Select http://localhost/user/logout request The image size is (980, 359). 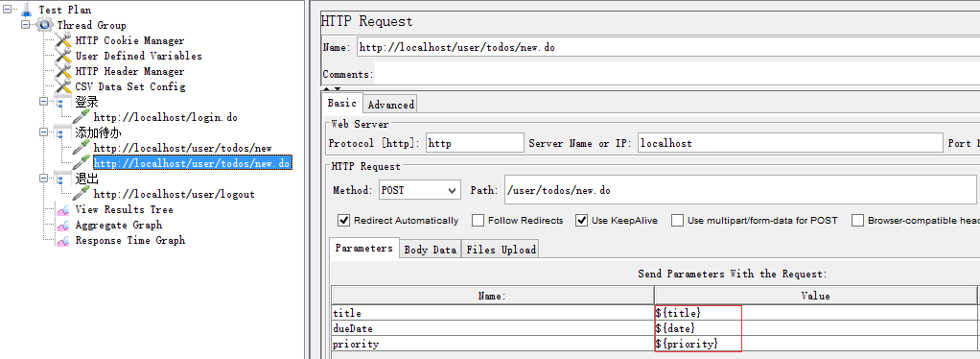click(x=175, y=194)
